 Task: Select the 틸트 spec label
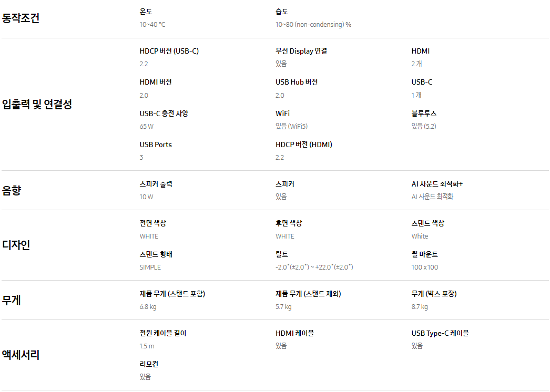coord(282,254)
